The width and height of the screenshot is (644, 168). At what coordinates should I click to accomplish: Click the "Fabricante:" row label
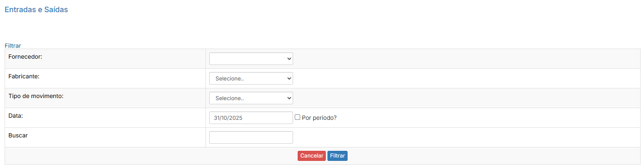(x=23, y=76)
